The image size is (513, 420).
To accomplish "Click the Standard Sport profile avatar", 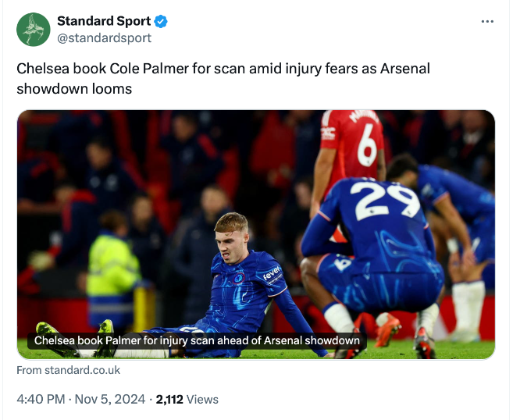I will (x=33, y=29).
